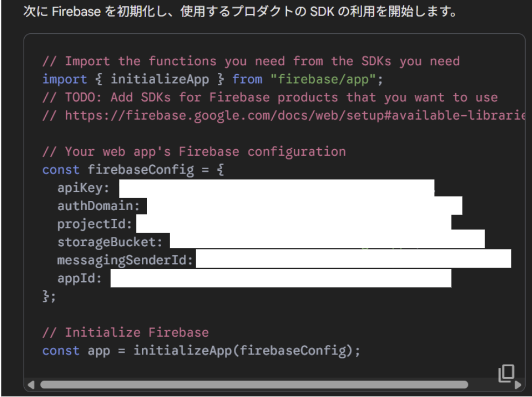The image size is (532, 397).
Task: Click the storageBucket property name
Action: 109,242
